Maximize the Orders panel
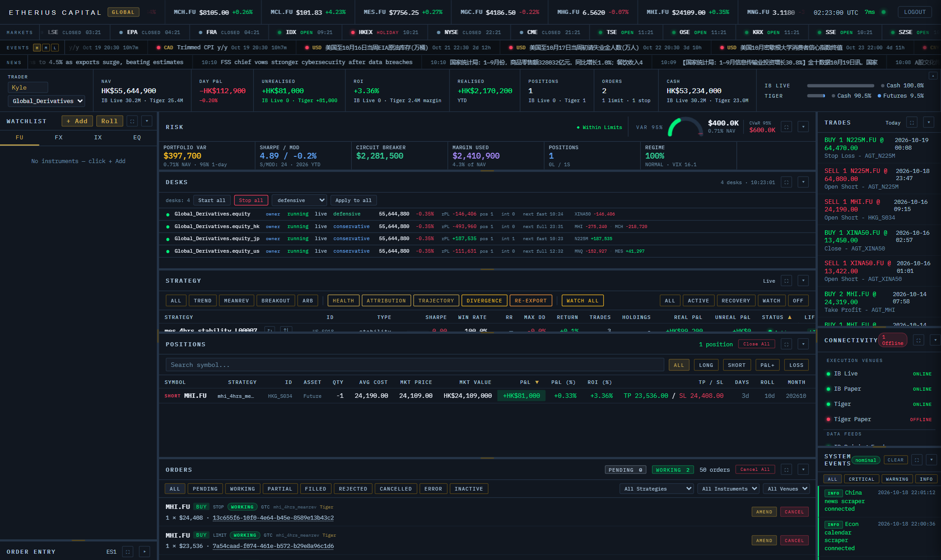941x560 pixels. click(x=786, y=470)
